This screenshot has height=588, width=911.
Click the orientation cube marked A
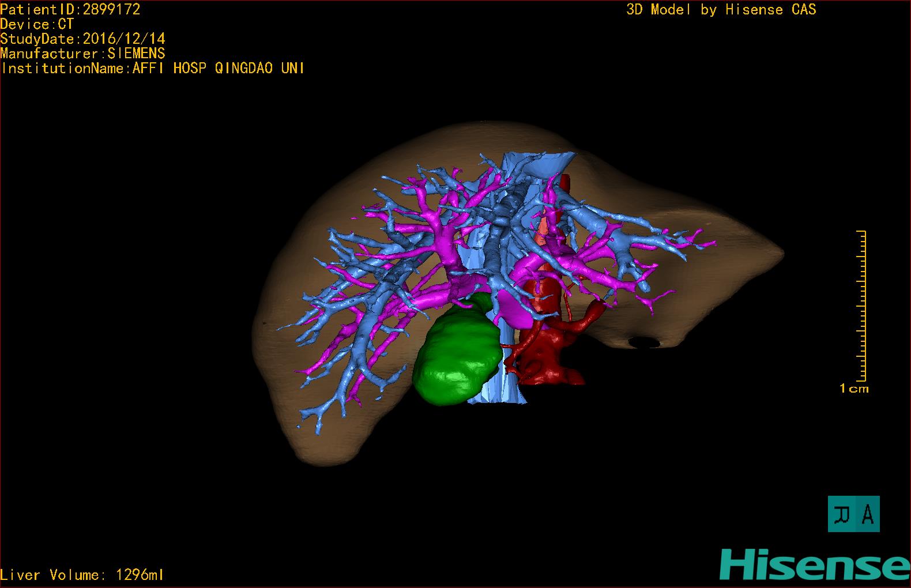[x=853, y=514]
